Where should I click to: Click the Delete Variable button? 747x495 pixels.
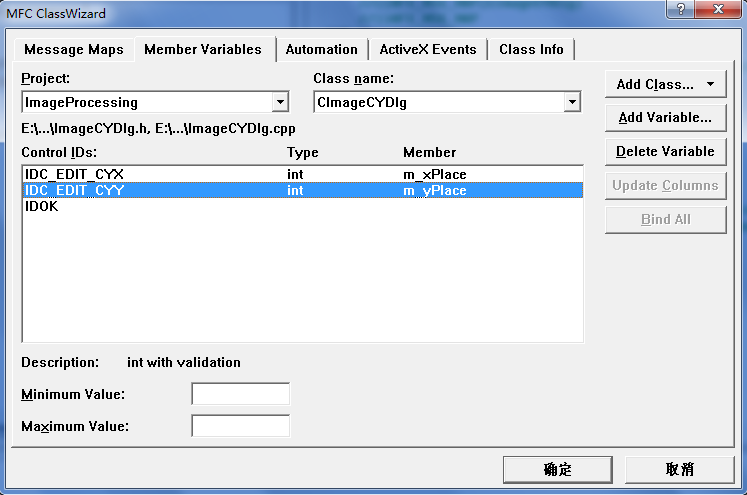tap(665, 152)
